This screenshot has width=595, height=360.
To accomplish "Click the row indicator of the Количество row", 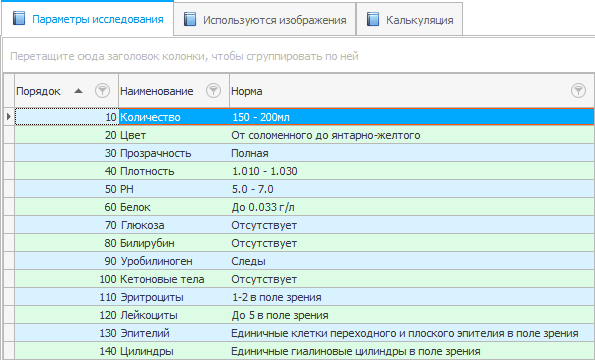I will (x=9, y=117).
